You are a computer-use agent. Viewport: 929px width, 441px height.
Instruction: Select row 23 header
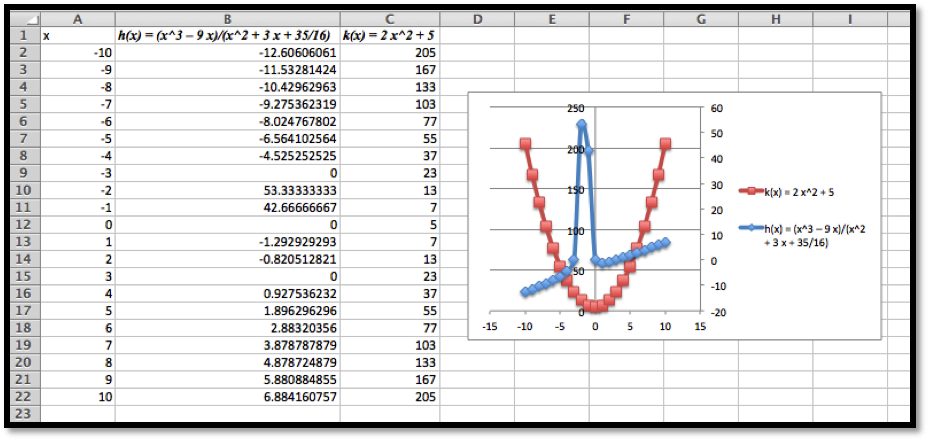coord(18,412)
